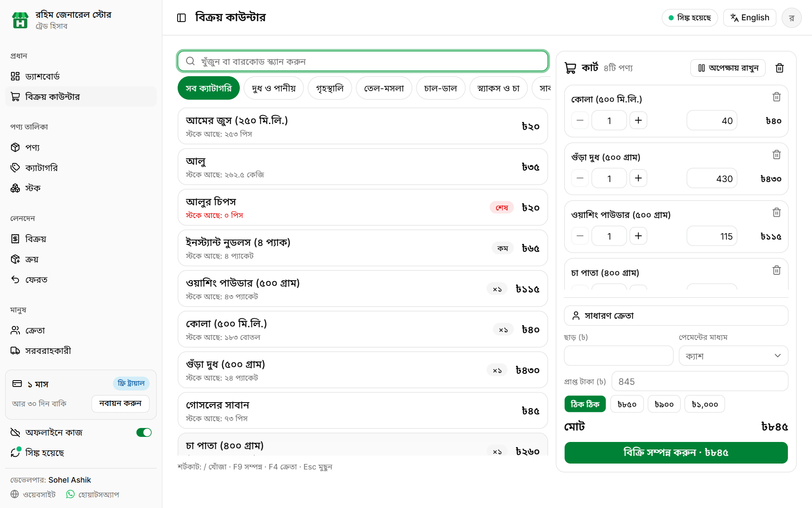Remove কোলা (৫০০ মি.লি.) from cart
Screen dimensions: 812x508
[776, 97]
